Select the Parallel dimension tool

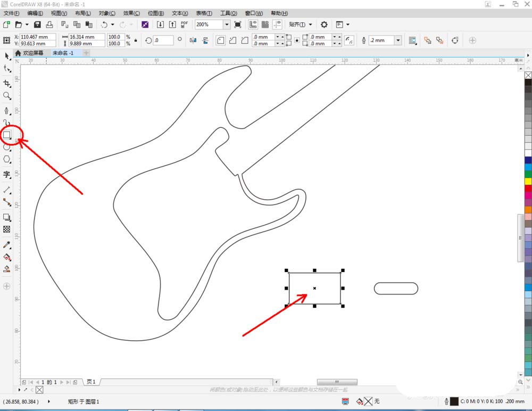click(x=7, y=190)
